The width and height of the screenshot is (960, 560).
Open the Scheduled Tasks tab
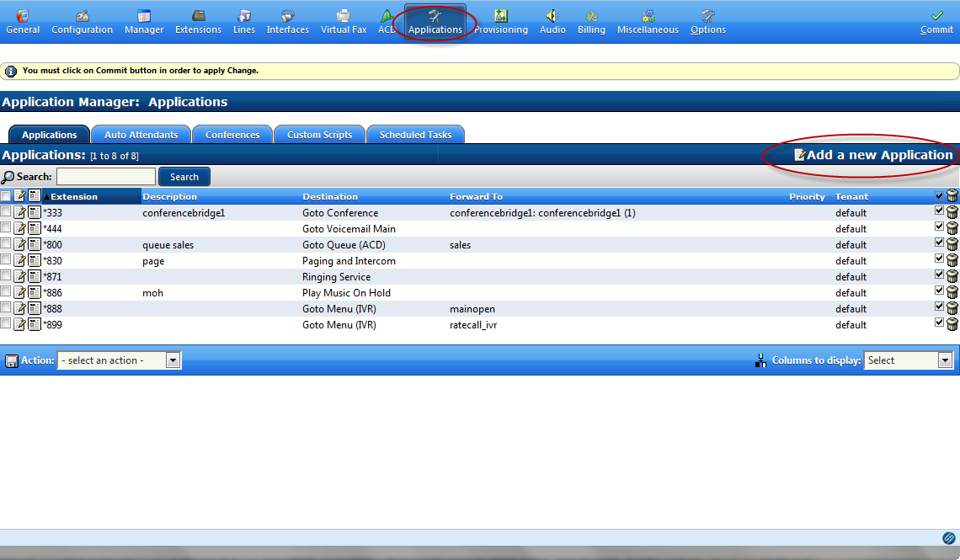(415, 135)
